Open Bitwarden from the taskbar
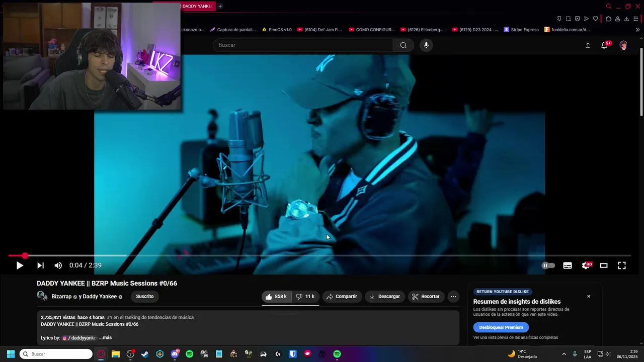 click(x=293, y=354)
